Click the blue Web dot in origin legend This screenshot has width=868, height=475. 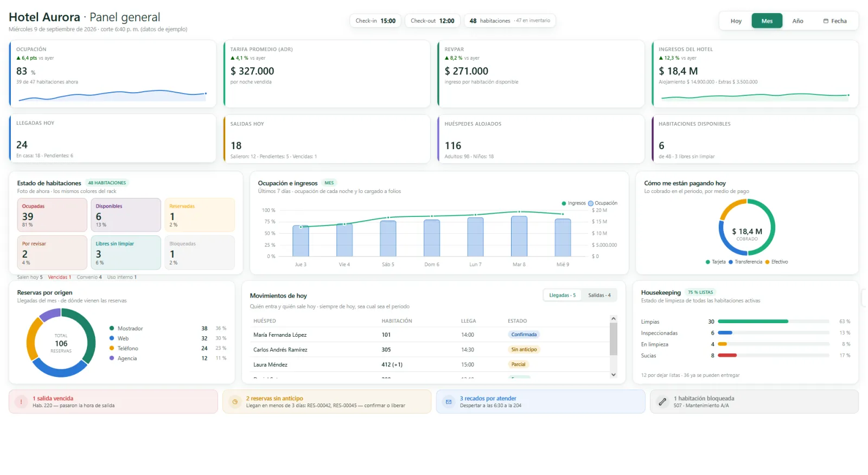(x=112, y=338)
